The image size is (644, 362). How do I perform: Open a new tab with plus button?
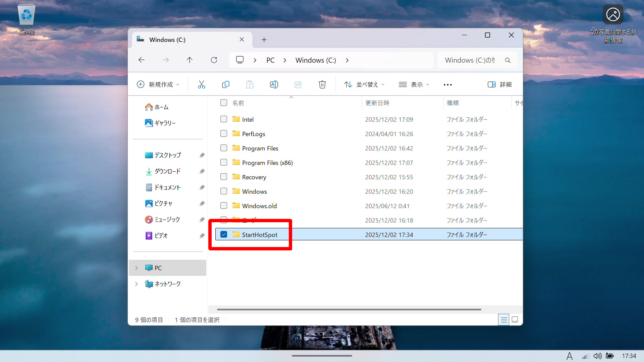point(264,40)
